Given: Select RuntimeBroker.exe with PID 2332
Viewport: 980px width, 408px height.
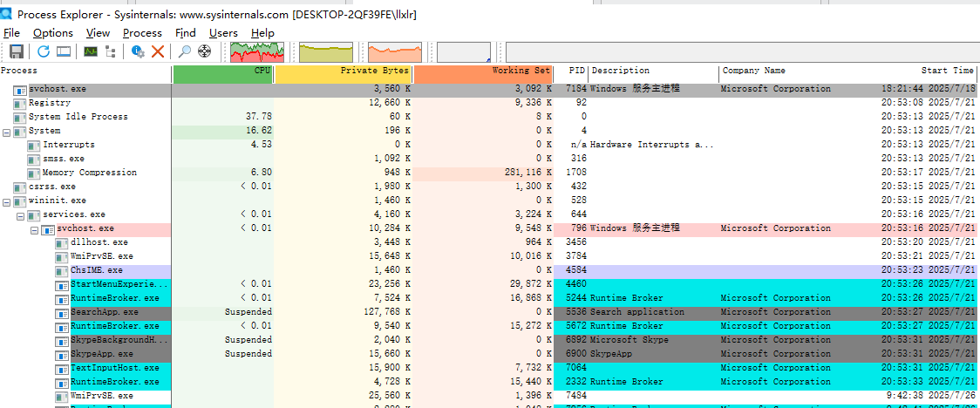Looking at the screenshot, I should 490,382.
